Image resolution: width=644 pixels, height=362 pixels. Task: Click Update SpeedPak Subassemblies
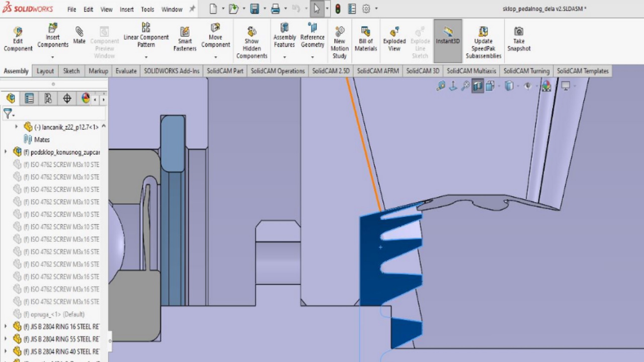(483, 42)
